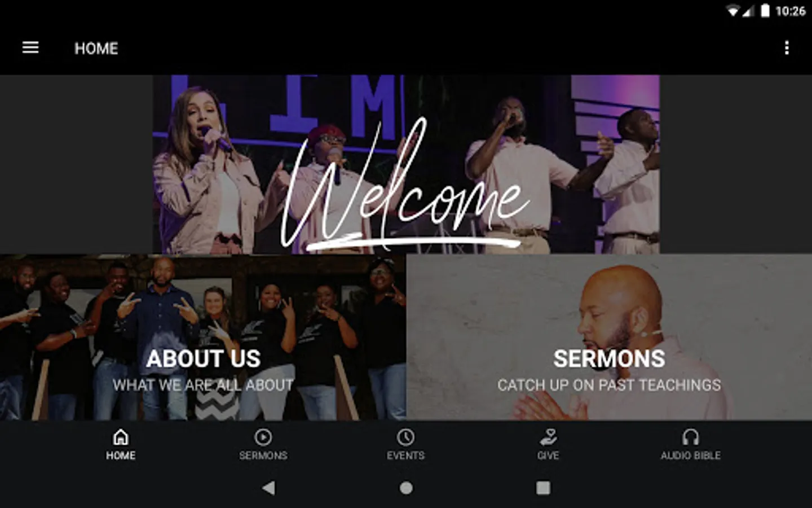Tap the Android home circle button
The height and width of the screenshot is (508, 812).
tap(406, 488)
